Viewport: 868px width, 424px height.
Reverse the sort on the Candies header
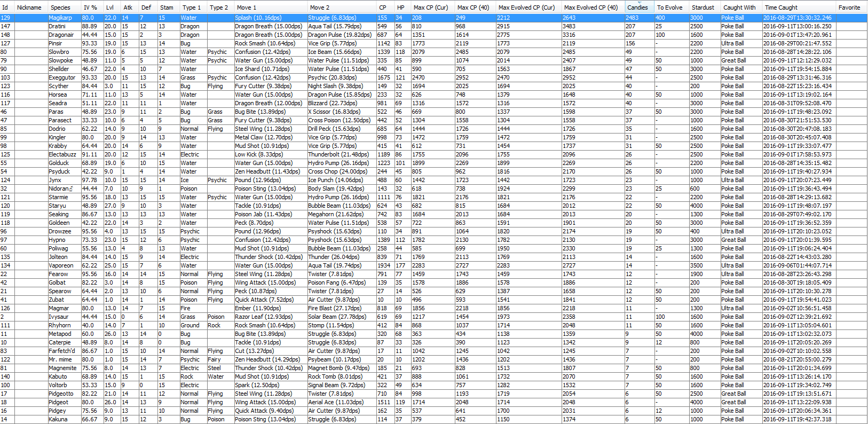click(639, 7)
